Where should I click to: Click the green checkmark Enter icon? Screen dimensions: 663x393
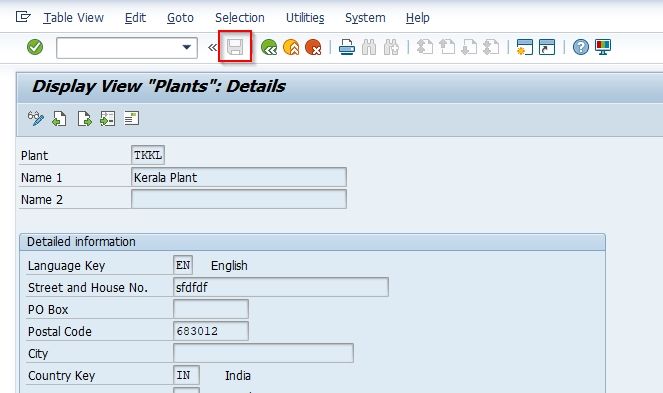coord(35,47)
